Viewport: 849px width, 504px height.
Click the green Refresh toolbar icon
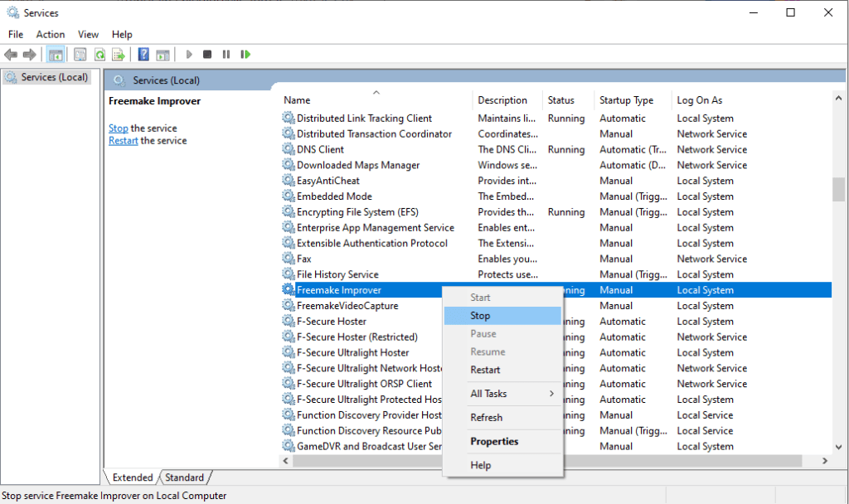[99, 55]
